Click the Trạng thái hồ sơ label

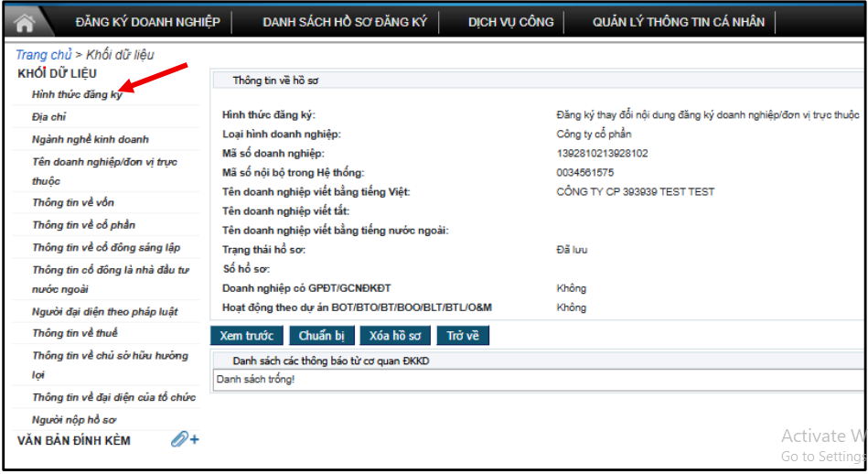(264, 250)
